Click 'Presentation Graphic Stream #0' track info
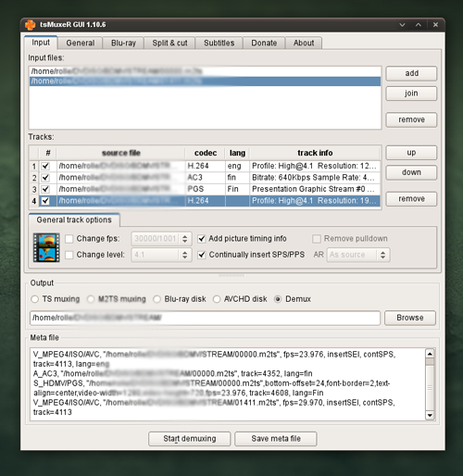This screenshot has width=463, height=476. [315, 189]
